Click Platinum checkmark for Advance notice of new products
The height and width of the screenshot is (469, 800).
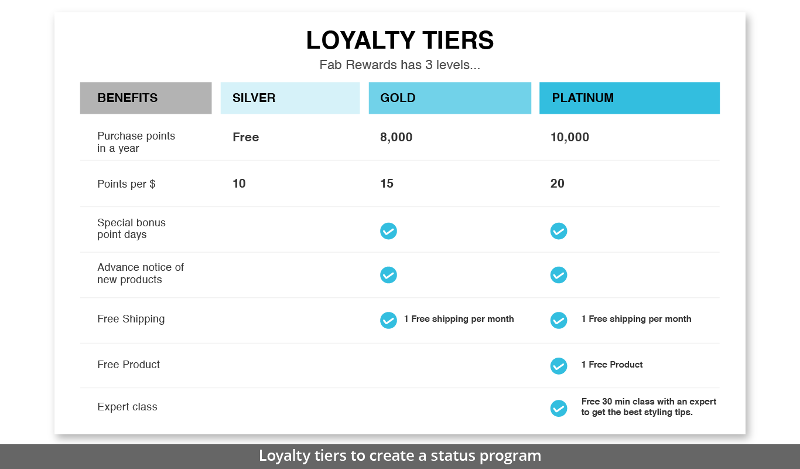(x=559, y=275)
